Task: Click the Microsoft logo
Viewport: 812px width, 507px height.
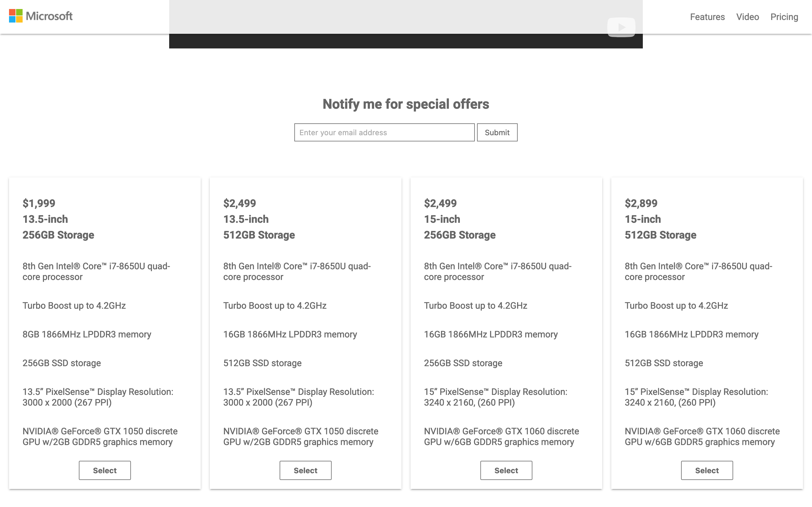Action: coord(41,16)
